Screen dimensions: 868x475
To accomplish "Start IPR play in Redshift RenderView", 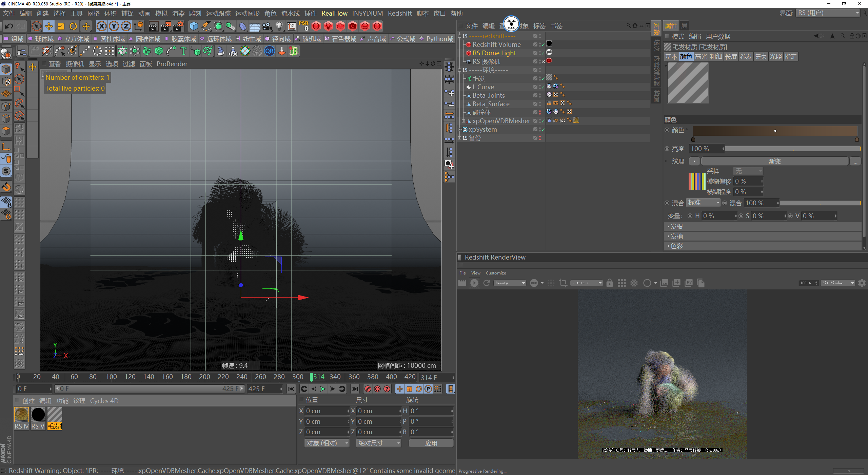I will 474,283.
